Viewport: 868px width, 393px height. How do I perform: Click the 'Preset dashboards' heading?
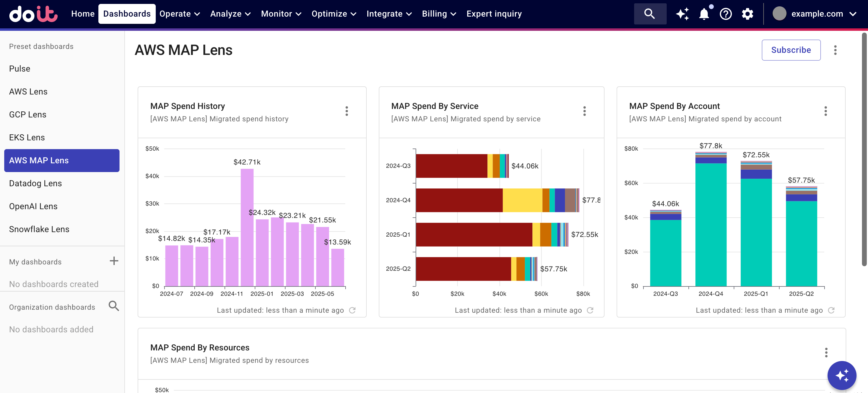pos(41,46)
